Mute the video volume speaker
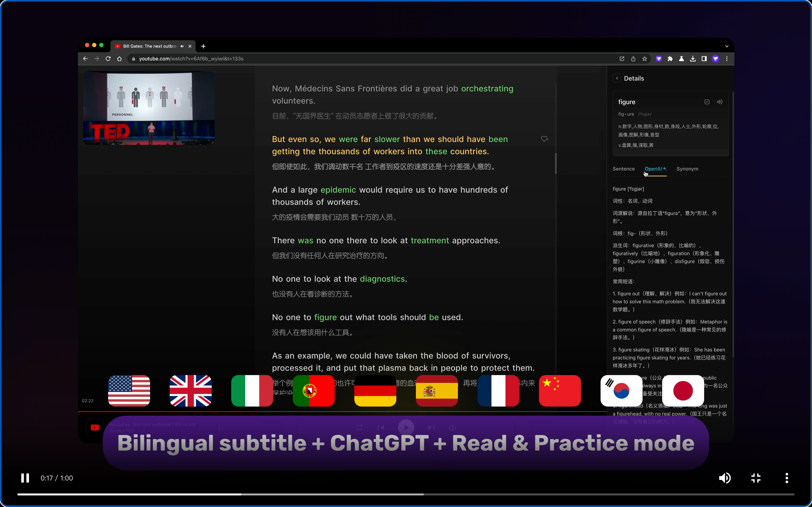The image size is (812, 507). (725, 478)
